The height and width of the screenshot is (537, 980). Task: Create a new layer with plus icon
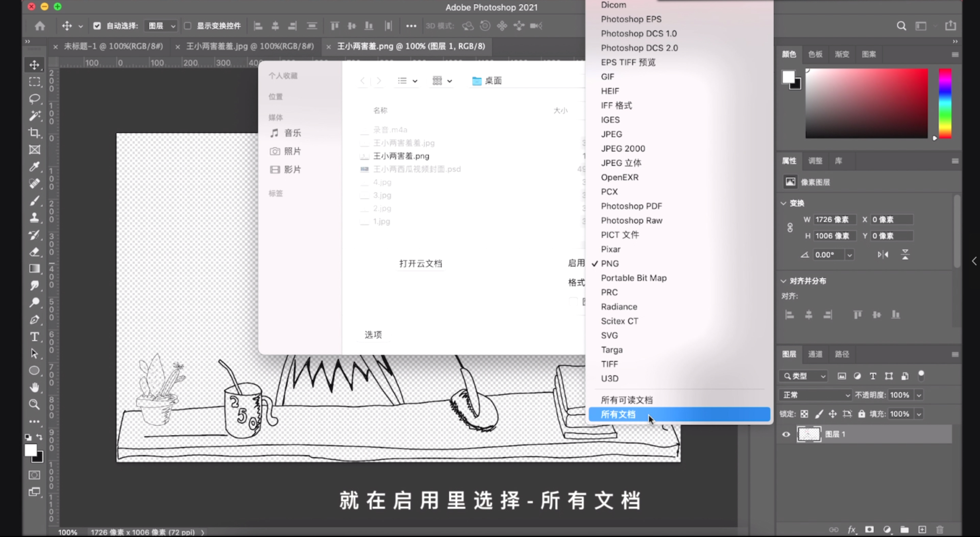[922, 530]
